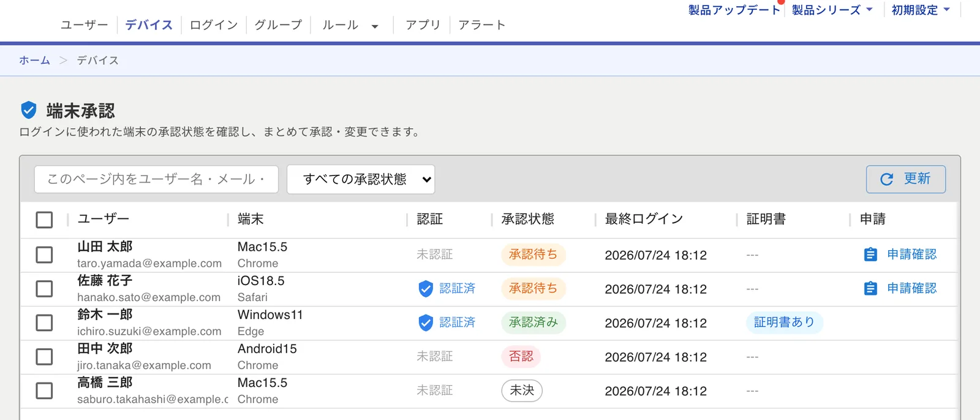Screen dimensions: 980x420
Task: Click 認証済 link in 佐藤 花子 row
Action: [x=457, y=288]
